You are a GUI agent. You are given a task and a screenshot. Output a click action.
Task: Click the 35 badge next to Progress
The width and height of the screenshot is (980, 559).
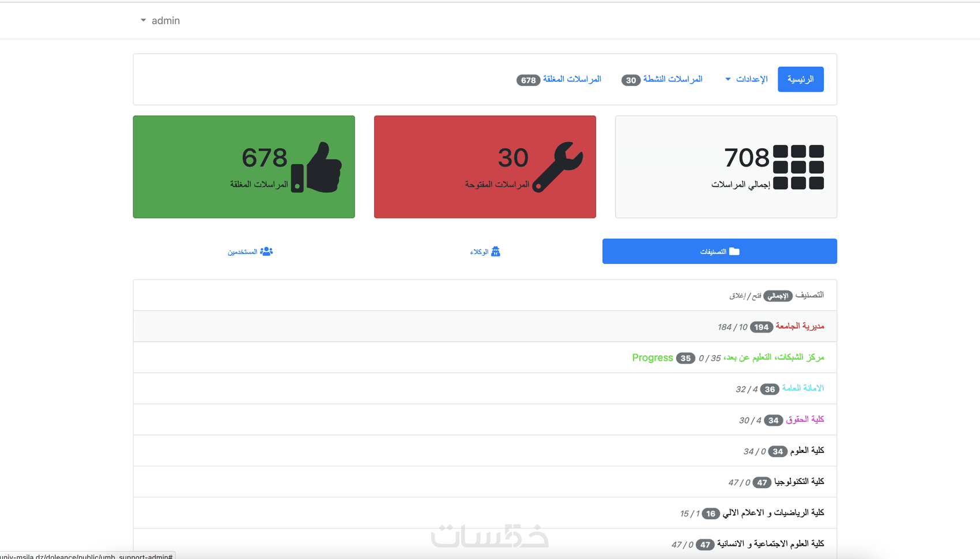pyautogui.click(x=685, y=358)
